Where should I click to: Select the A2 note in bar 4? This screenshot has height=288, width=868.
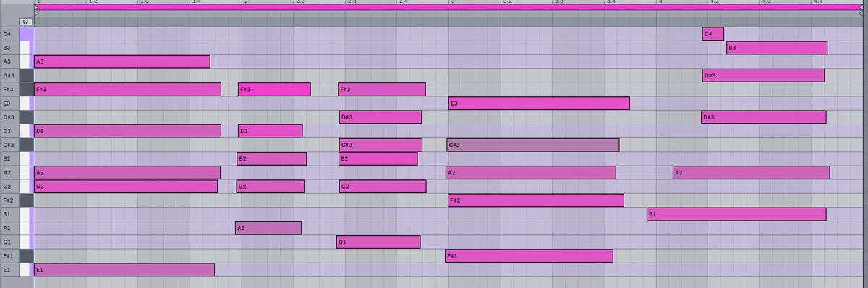[751, 172]
